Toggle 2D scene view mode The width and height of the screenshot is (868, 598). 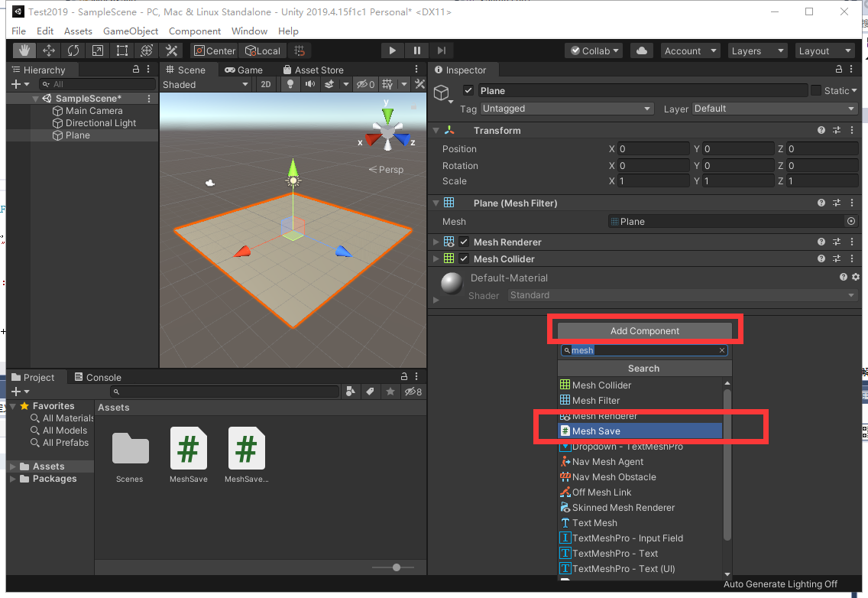pos(266,84)
